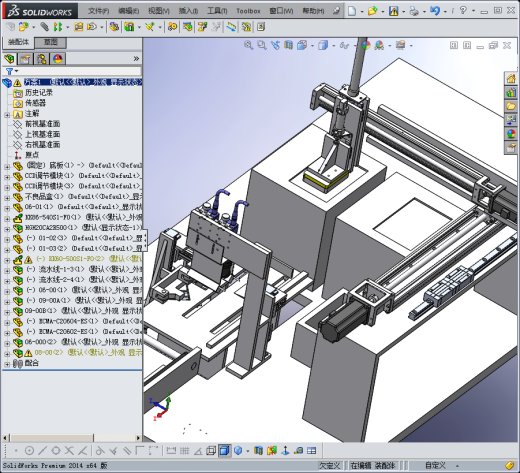
Task: Expand the 配合 mates folder node
Action: [x=7, y=364]
